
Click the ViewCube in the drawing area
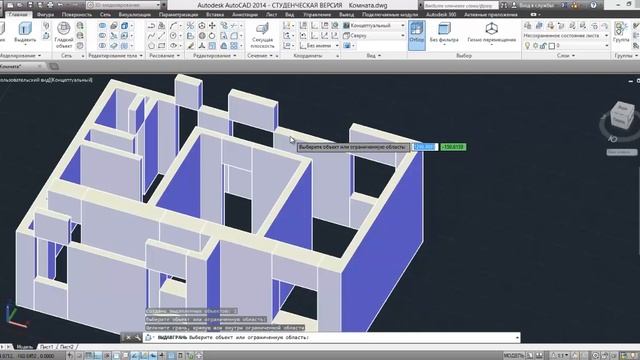(623, 115)
